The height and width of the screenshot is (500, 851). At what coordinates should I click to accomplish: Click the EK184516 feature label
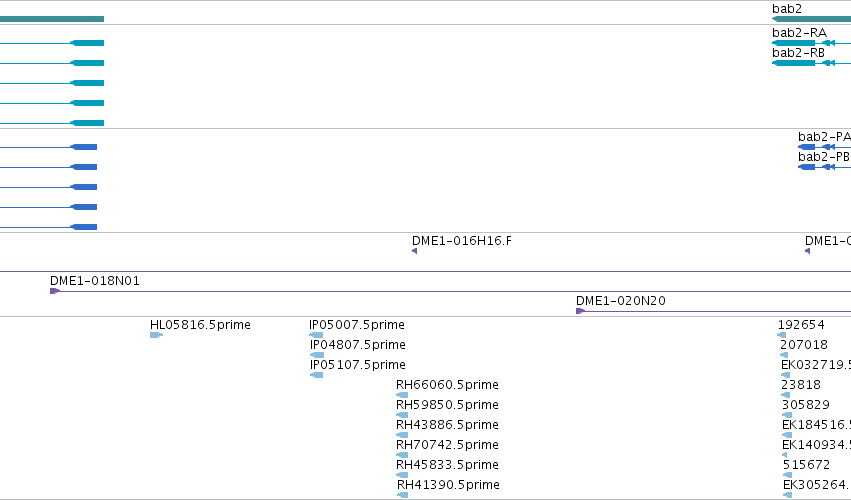[x=816, y=425]
